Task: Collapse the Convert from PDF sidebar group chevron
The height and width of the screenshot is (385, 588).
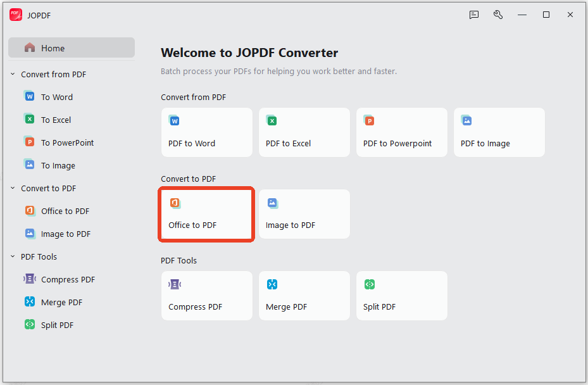Action: click(x=13, y=74)
